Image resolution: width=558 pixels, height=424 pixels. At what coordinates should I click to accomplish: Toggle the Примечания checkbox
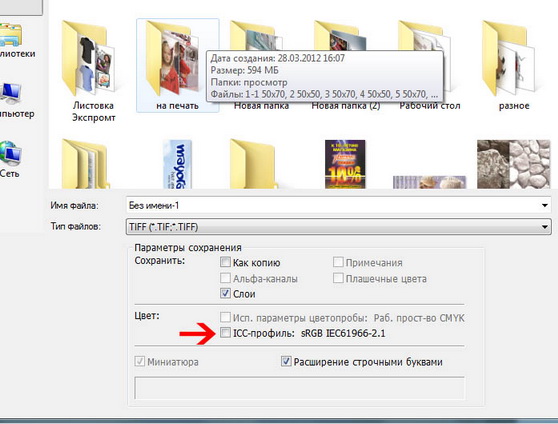(x=338, y=262)
